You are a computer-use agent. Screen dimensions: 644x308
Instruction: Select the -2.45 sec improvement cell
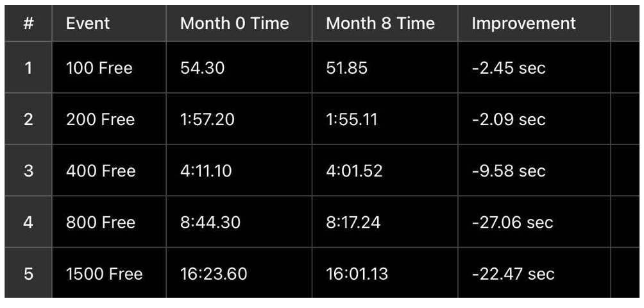point(534,67)
